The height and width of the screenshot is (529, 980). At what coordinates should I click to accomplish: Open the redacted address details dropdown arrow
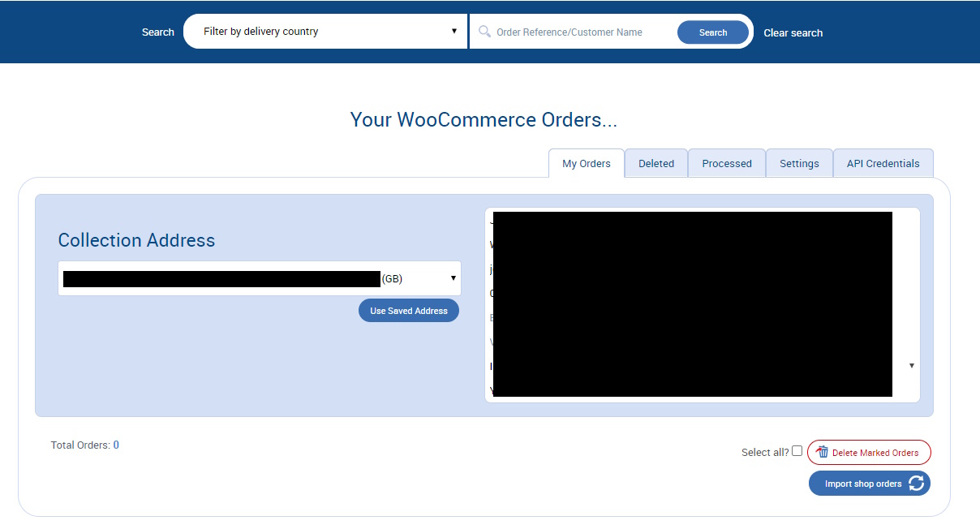(x=911, y=366)
